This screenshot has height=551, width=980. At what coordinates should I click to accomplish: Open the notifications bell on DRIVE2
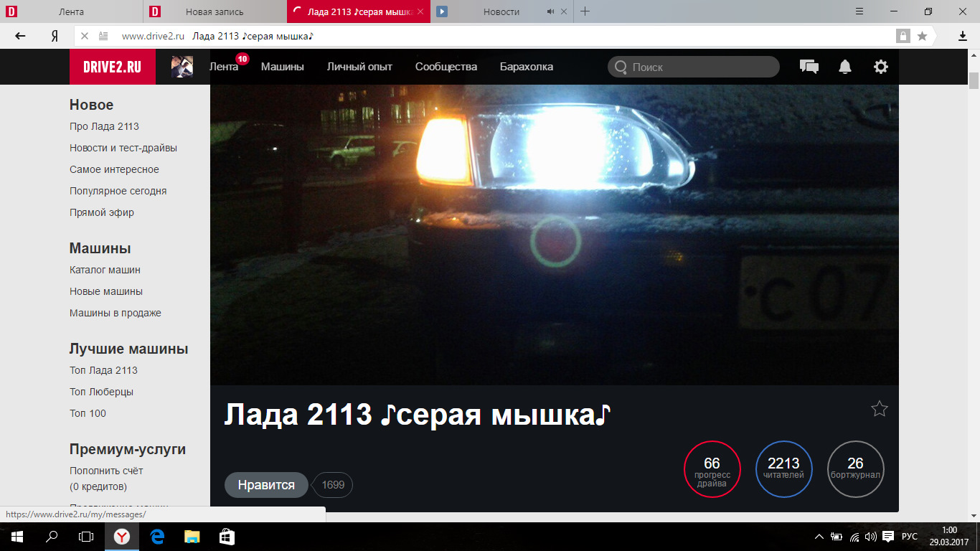pos(844,66)
